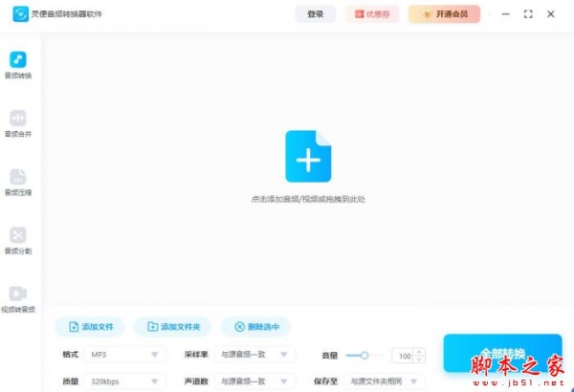Viewport: 574px width, 392px height.
Task: Click the volume value field showing 100
Action: pos(403,356)
